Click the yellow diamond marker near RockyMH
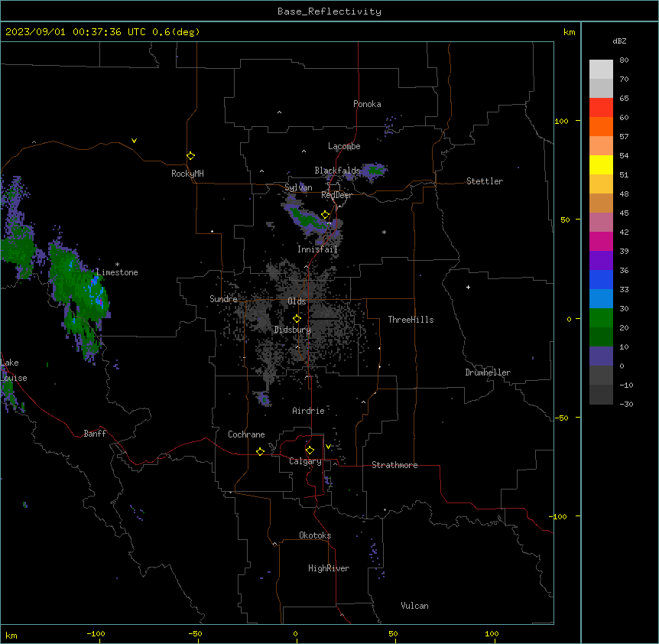 [191, 156]
